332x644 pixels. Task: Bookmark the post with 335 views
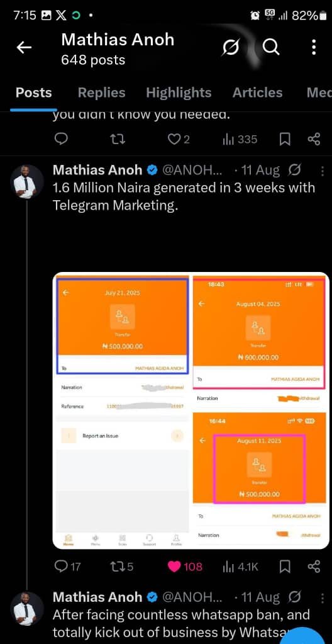pos(285,140)
